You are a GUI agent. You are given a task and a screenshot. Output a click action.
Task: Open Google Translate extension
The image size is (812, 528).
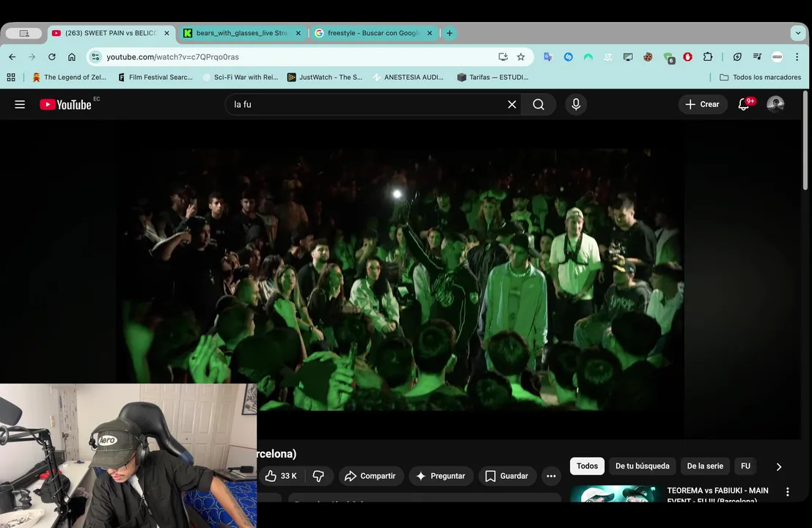tap(548, 57)
